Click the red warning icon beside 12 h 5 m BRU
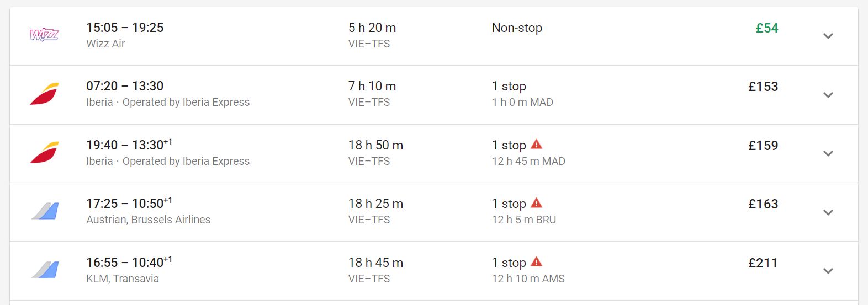The image size is (868, 305). pos(536,203)
